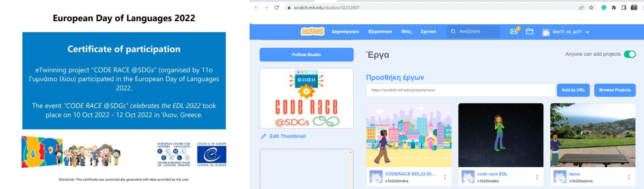Image resolution: width=644 pixels, height=189 pixels.
Task: Open the browser side panel
Action: [x=624, y=8]
